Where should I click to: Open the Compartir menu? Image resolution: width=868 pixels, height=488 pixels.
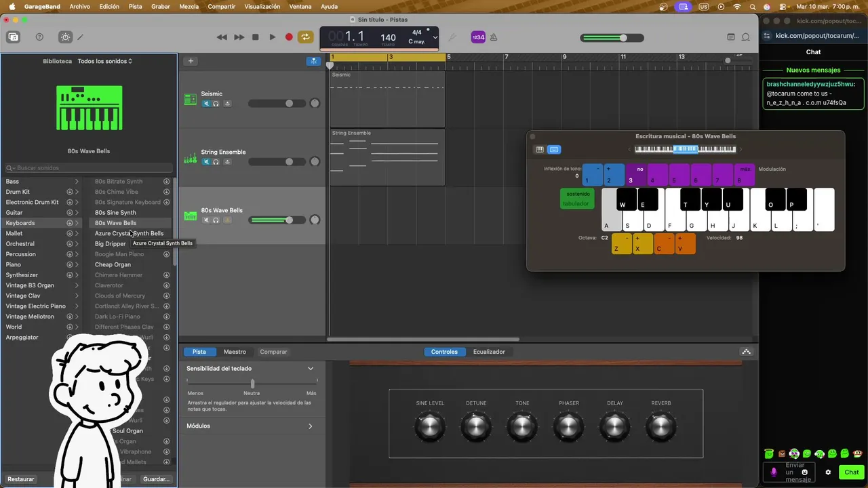[x=222, y=6]
